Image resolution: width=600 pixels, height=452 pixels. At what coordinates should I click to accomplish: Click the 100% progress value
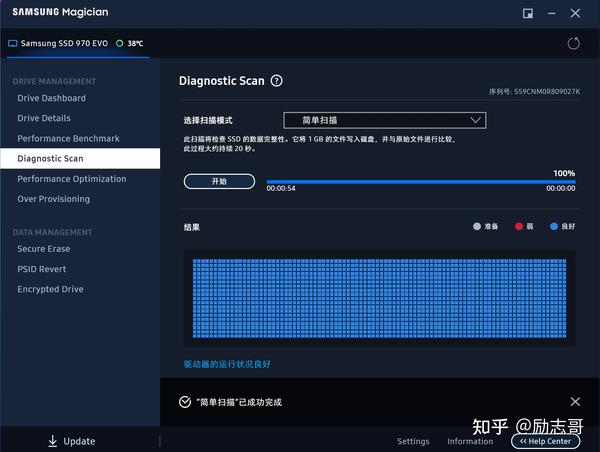(564, 173)
